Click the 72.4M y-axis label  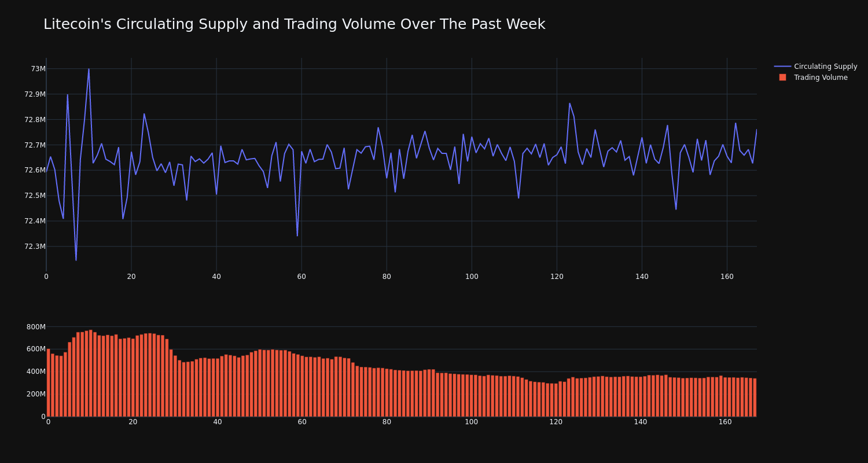[x=35, y=221]
